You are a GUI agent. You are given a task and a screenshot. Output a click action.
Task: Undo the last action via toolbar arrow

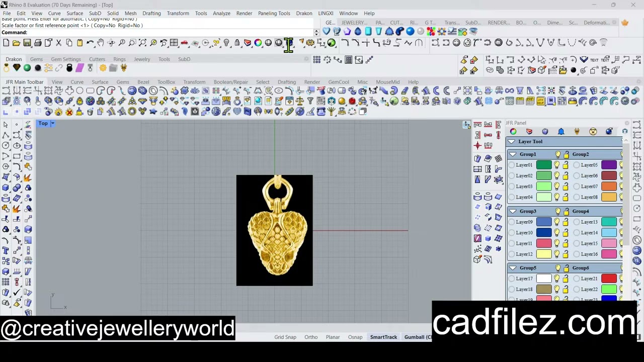(90, 43)
